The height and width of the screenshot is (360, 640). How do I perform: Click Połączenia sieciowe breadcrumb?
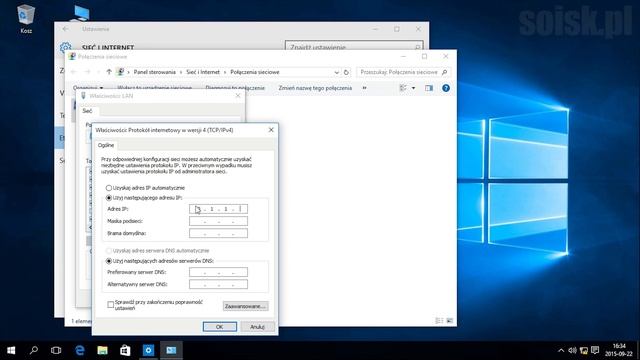tap(255, 72)
